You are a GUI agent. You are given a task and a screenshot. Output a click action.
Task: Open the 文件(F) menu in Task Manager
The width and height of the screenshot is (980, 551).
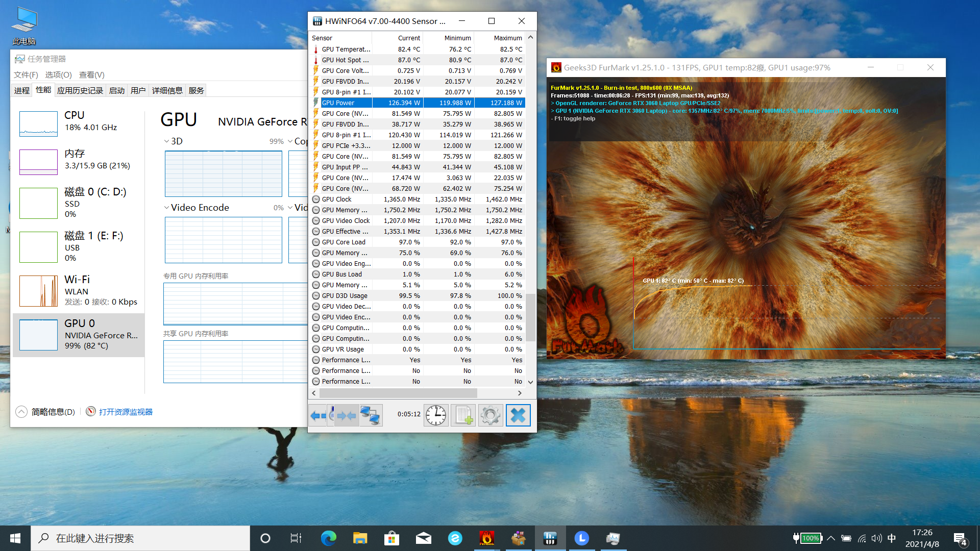(x=26, y=74)
